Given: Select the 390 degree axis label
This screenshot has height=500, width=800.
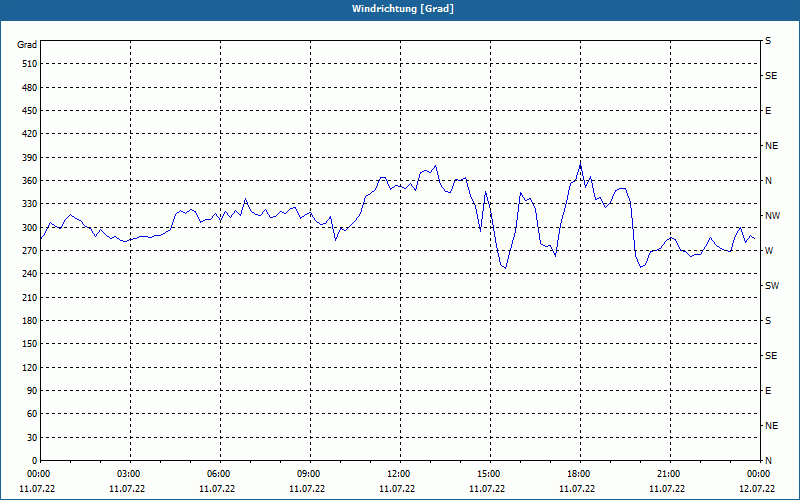Looking at the screenshot, I should coord(30,157).
